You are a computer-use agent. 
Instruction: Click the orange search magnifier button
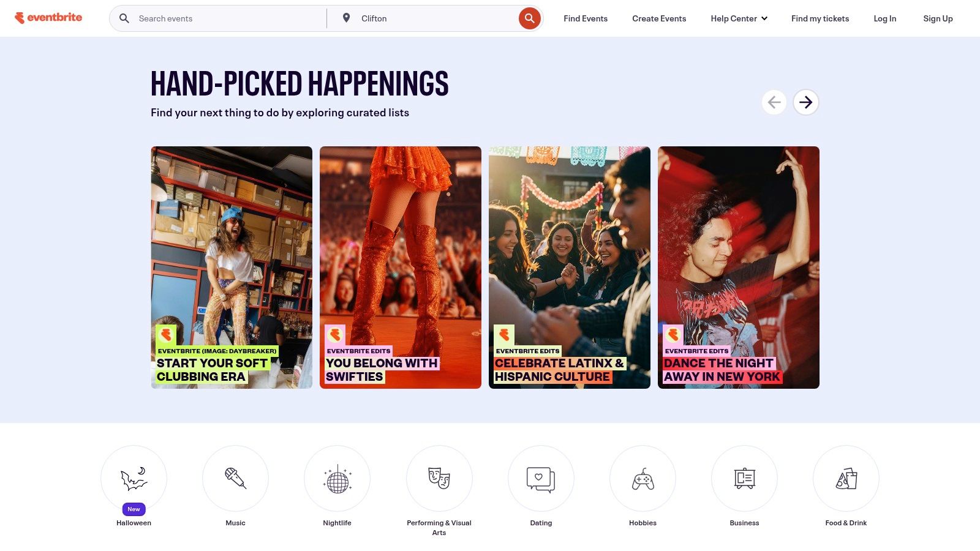coord(530,18)
